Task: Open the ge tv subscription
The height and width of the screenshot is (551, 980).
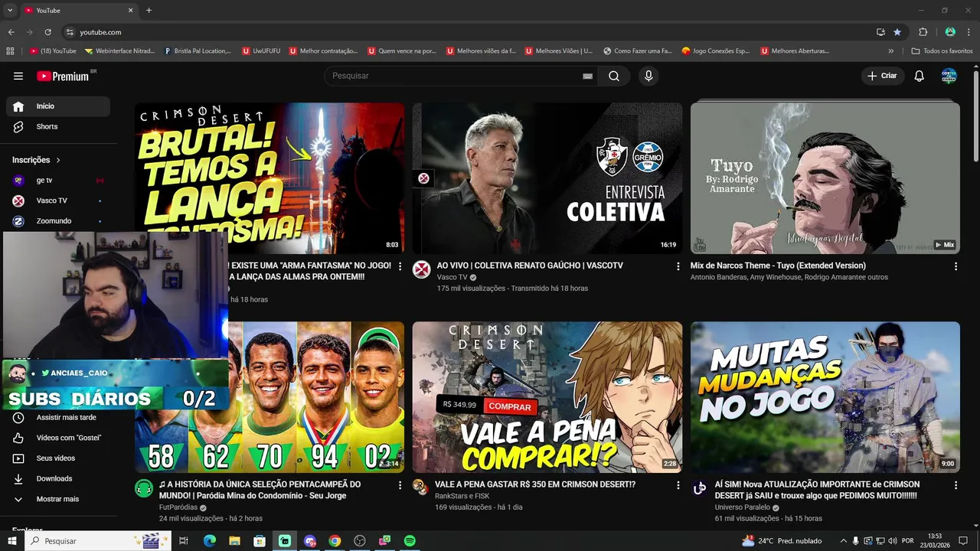Action: tap(58, 181)
